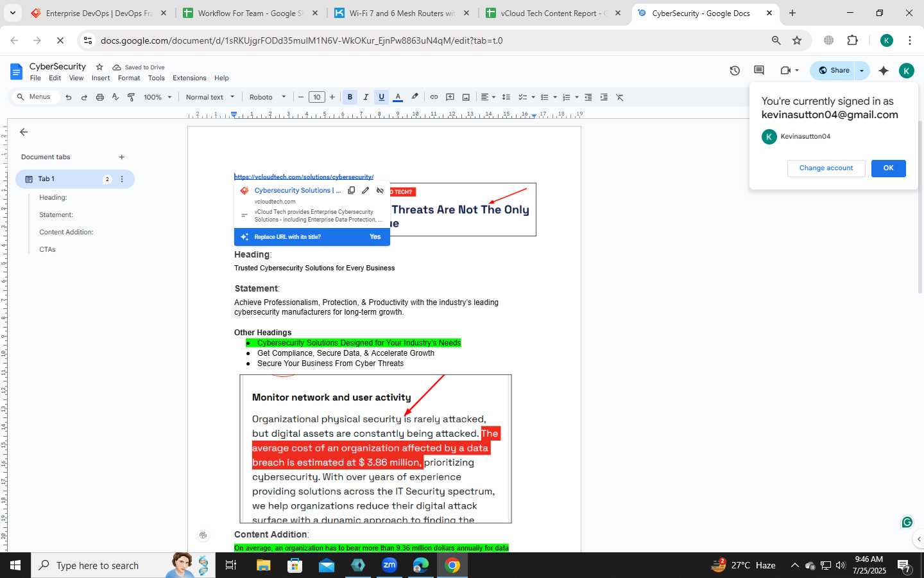Activate the paint format tool

(131, 98)
